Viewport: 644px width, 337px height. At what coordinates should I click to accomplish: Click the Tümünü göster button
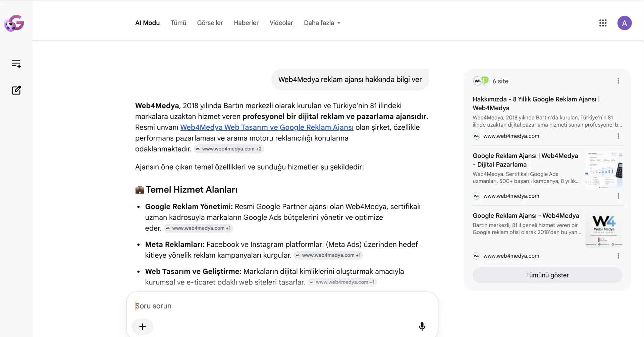[x=547, y=275]
